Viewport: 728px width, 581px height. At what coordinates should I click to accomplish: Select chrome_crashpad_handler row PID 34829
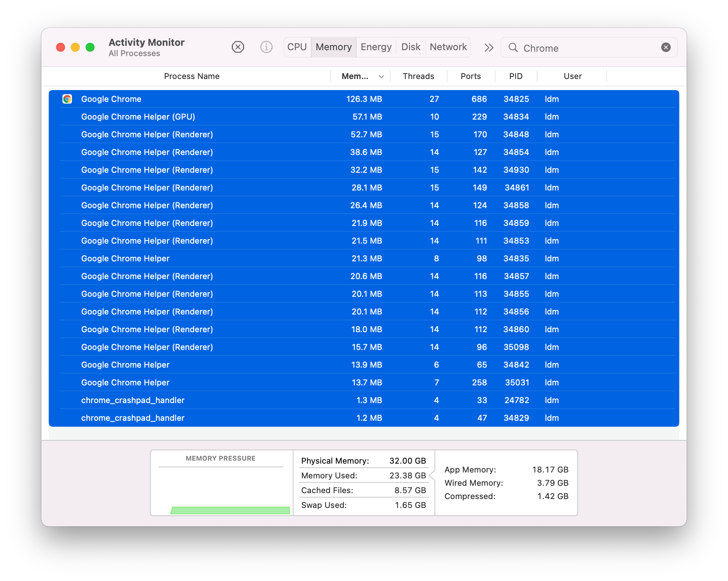(364, 418)
